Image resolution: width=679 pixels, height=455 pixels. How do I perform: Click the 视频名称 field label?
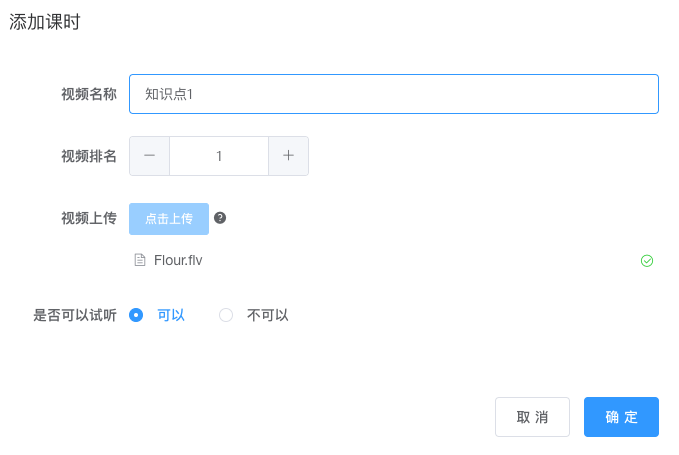tap(89, 94)
